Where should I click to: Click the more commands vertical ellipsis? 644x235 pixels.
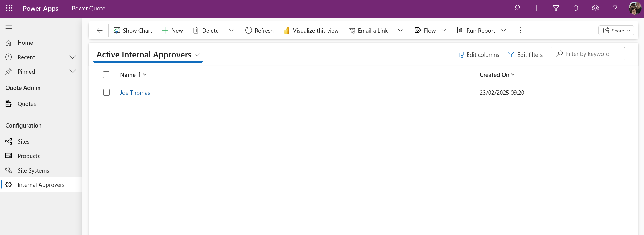(520, 31)
